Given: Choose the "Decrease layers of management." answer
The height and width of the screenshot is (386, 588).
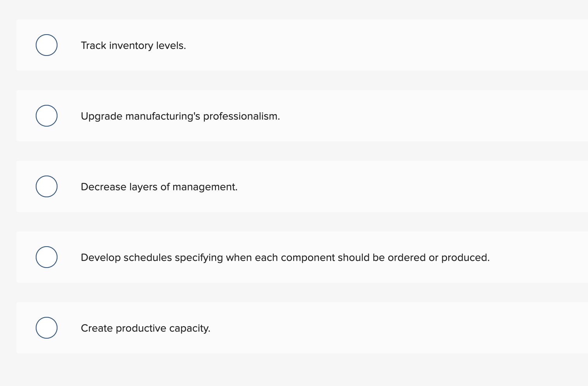Looking at the screenshot, I should 46,186.
